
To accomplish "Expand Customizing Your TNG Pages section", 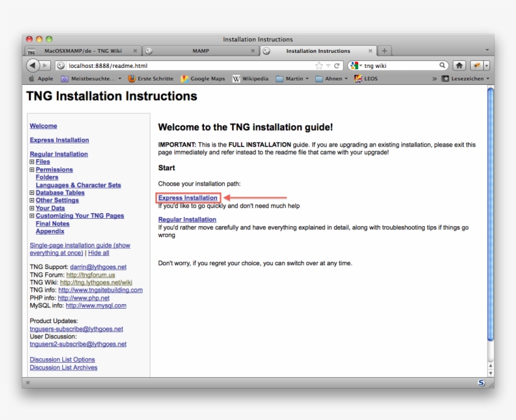I will [32, 216].
